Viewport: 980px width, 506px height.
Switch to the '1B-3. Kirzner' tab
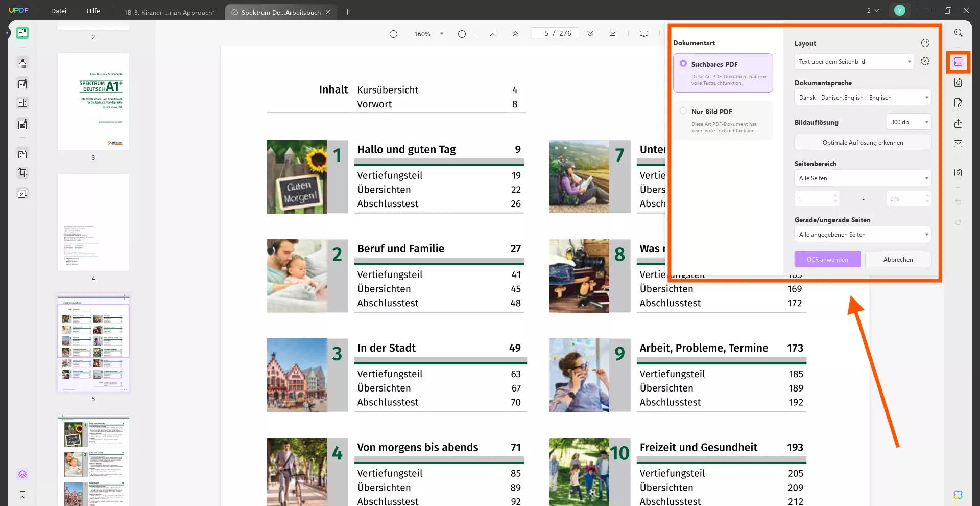click(169, 12)
